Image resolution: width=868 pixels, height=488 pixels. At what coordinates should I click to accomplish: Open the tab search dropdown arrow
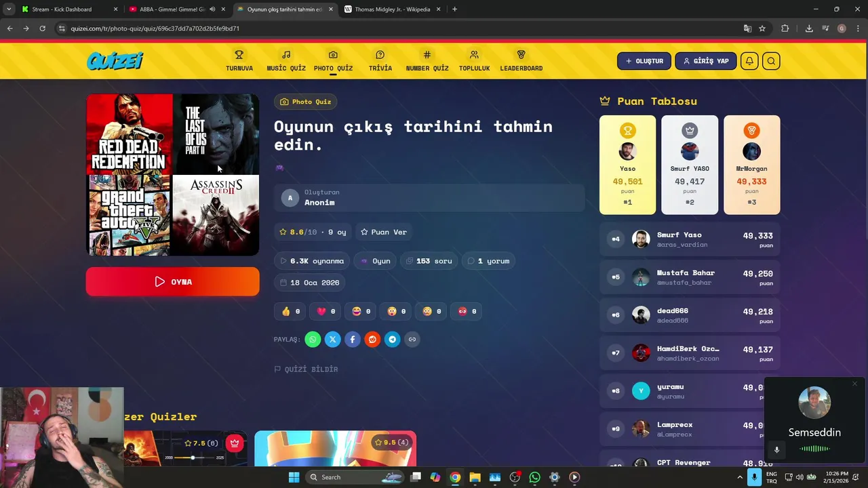(x=9, y=9)
